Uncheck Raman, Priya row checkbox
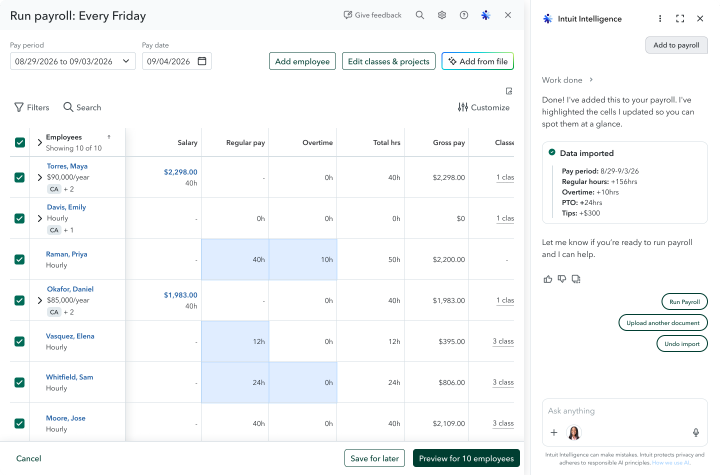Screen dimensions: 720x475 (20, 259)
